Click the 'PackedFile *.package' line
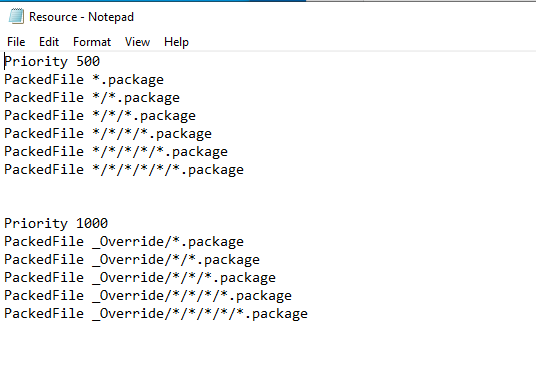 pos(84,80)
